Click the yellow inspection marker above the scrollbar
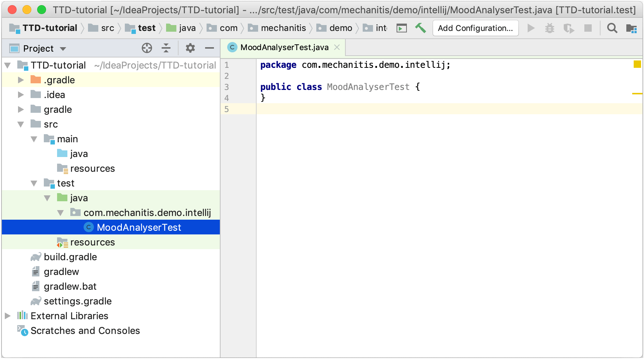 point(638,64)
